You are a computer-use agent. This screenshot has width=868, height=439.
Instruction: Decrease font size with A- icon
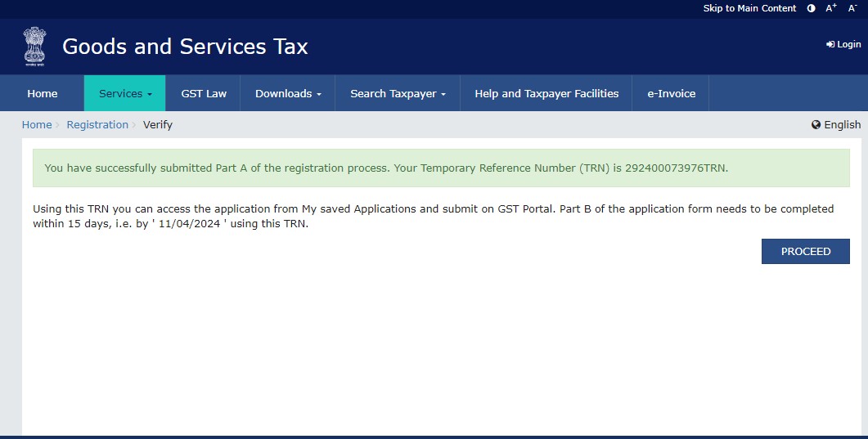click(x=852, y=8)
